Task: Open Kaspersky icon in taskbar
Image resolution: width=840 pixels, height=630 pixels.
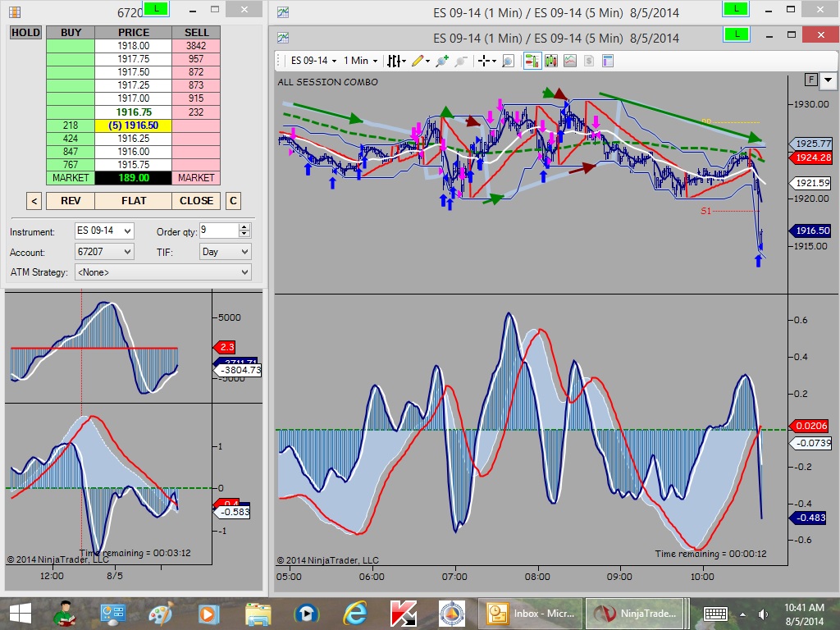Action: tap(404, 614)
